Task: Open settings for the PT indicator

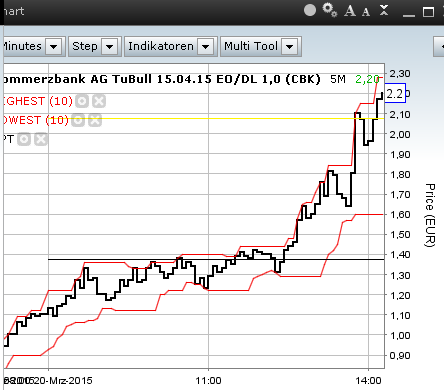Action: pyautogui.click(x=24, y=139)
